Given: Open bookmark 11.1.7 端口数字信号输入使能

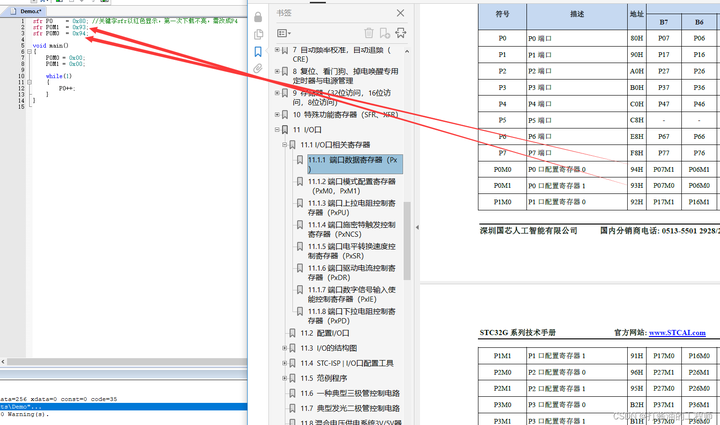Looking at the screenshot, I should click(352, 294).
